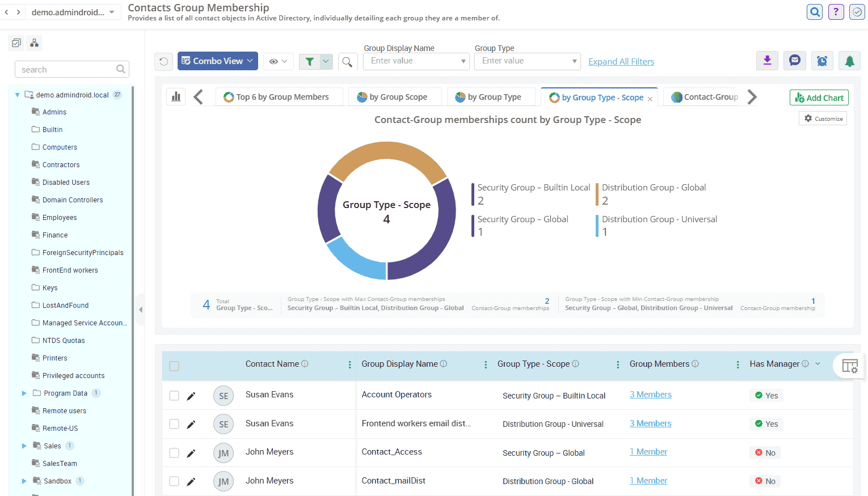Click the chat message icon
Viewport: 868px width, 496px height.
[x=795, y=61]
